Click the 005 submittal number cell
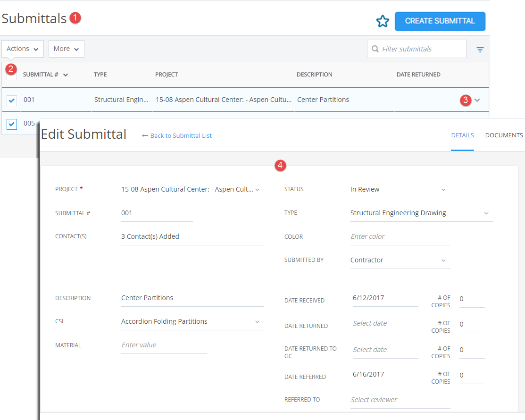525x420 pixels. [x=29, y=123]
